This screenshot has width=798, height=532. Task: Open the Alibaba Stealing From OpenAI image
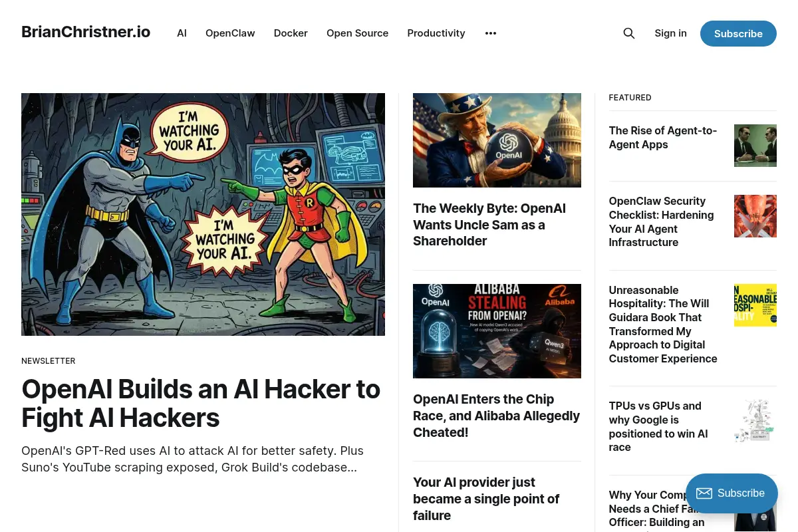497,331
